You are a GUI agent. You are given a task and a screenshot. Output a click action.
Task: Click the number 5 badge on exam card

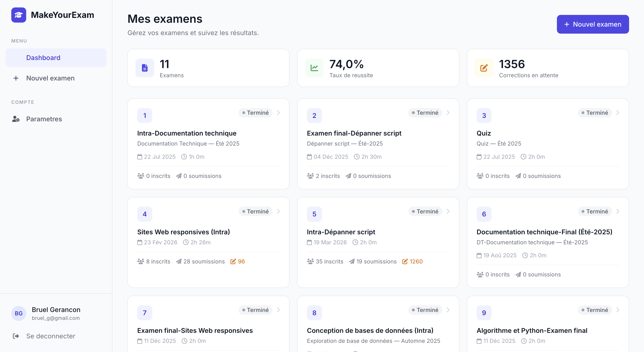[314, 214]
